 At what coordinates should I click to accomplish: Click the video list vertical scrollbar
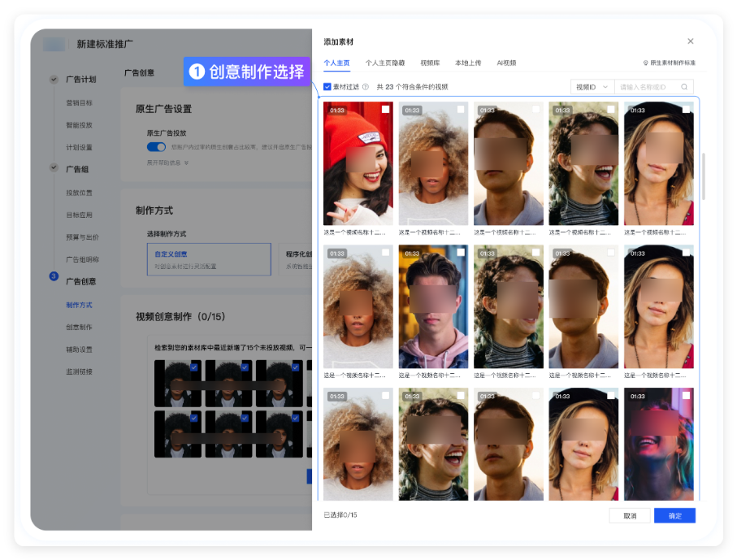pyautogui.click(x=703, y=176)
